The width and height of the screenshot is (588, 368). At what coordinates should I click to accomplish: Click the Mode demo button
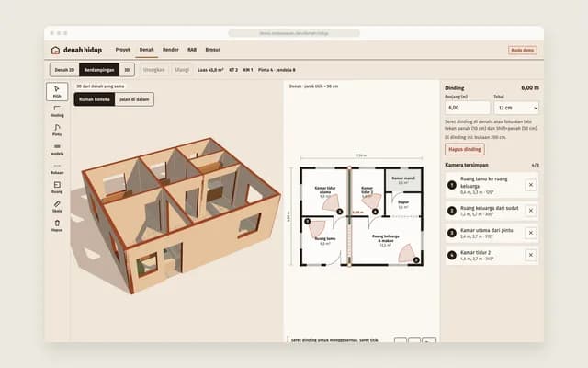tap(523, 50)
